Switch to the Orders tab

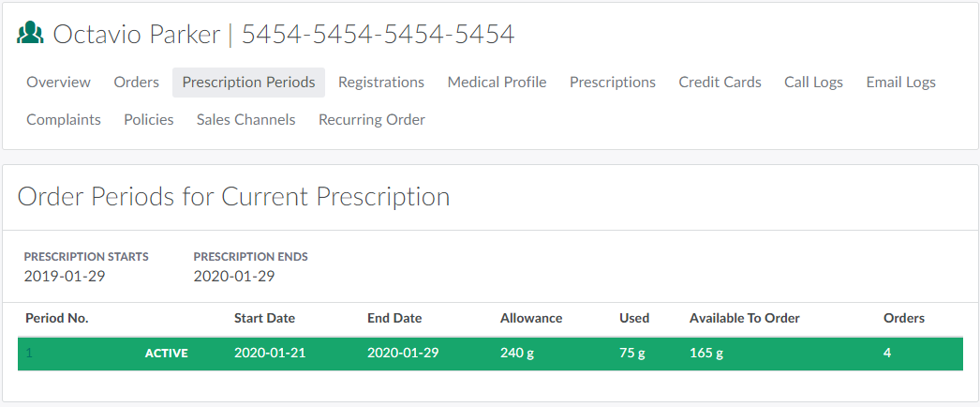click(x=137, y=83)
